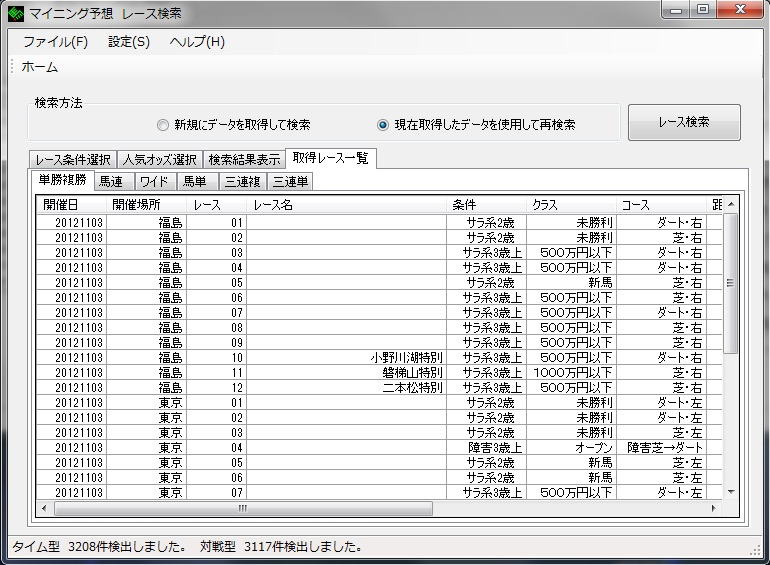Minimize the マイニング予想 window
Screen dimensions: 770x565
[676, 10]
